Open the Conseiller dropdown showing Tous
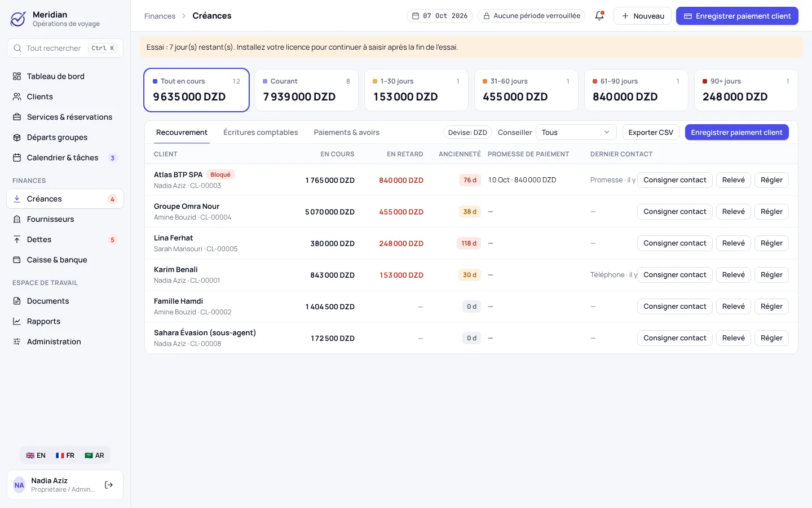 point(576,133)
